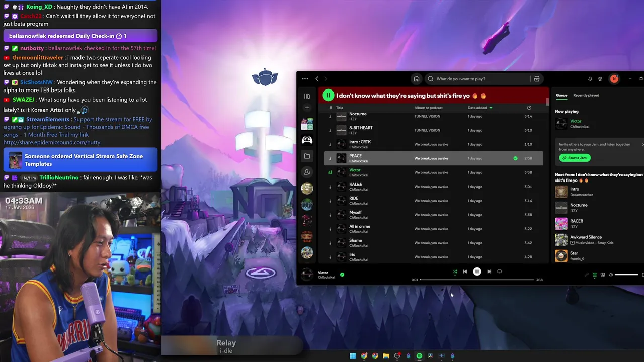Viewport: 644px width, 362px height.
Task: Open the folder icon in Spotify sidebar
Action: pyautogui.click(x=307, y=156)
